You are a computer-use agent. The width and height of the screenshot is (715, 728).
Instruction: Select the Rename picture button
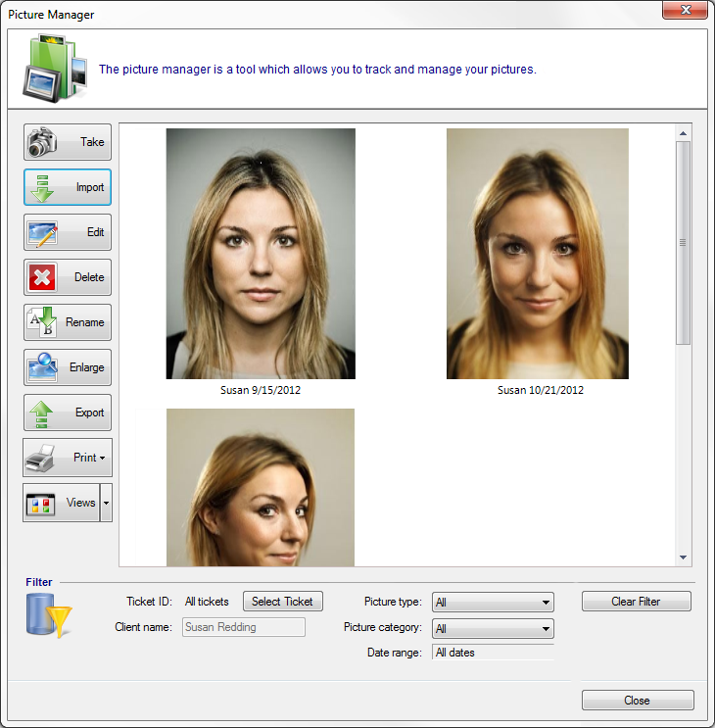coord(68,322)
